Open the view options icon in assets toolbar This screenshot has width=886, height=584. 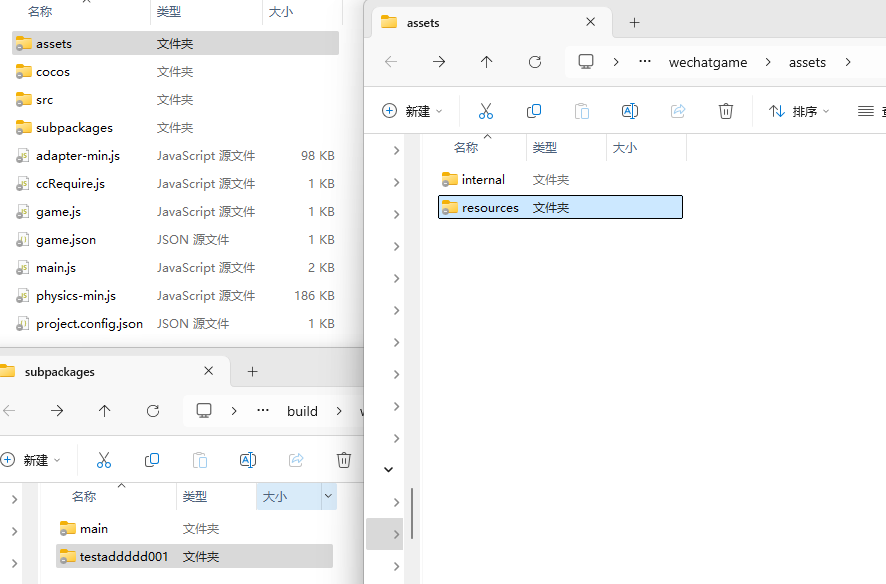click(x=866, y=111)
